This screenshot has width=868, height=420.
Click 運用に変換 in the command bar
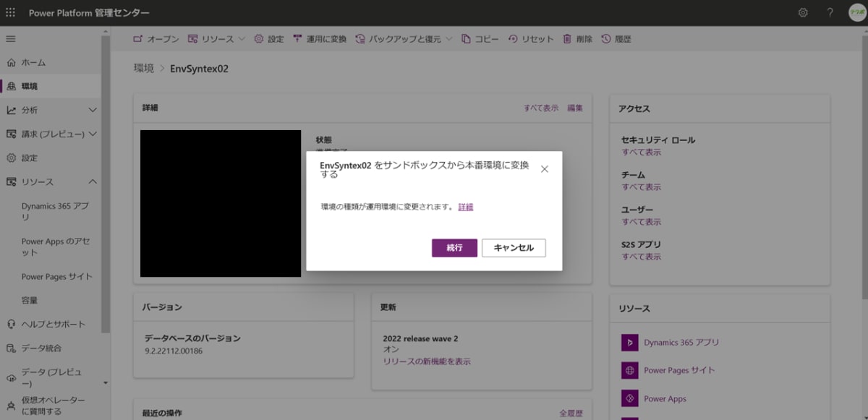[320, 39]
